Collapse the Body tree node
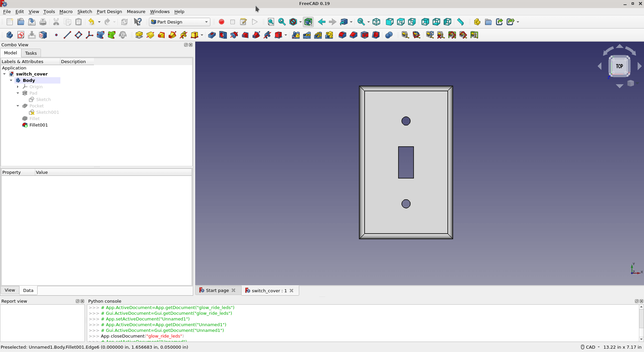The height and width of the screenshot is (352, 644). [11, 80]
